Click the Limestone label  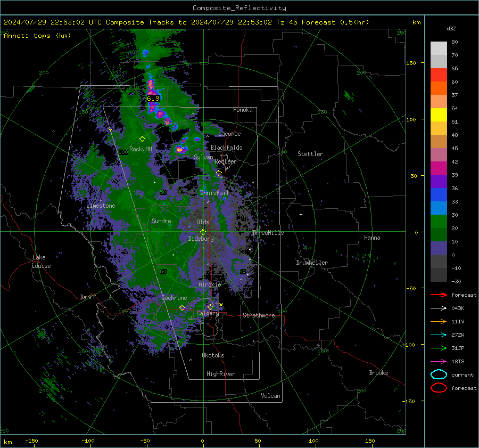click(101, 206)
